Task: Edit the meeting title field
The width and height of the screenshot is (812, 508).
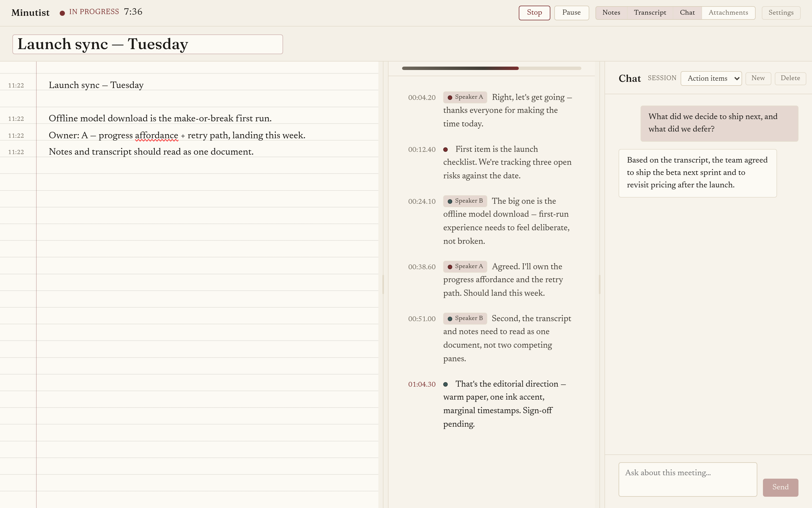Action: click(148, 44)
